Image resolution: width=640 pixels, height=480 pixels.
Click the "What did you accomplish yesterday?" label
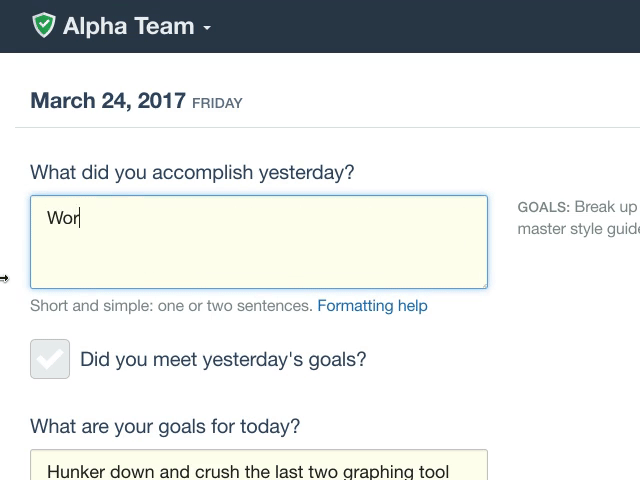pos(192,172)
